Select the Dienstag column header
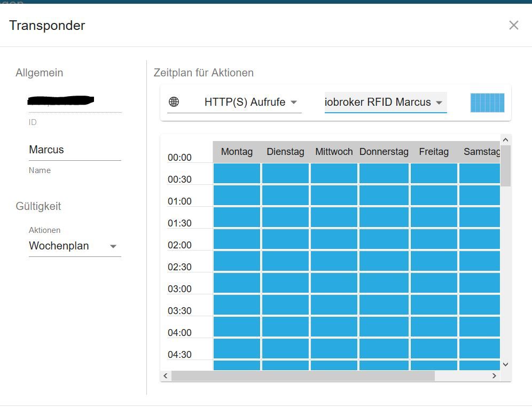This screenshot has height=414, width=532. (x=285, y=152)
